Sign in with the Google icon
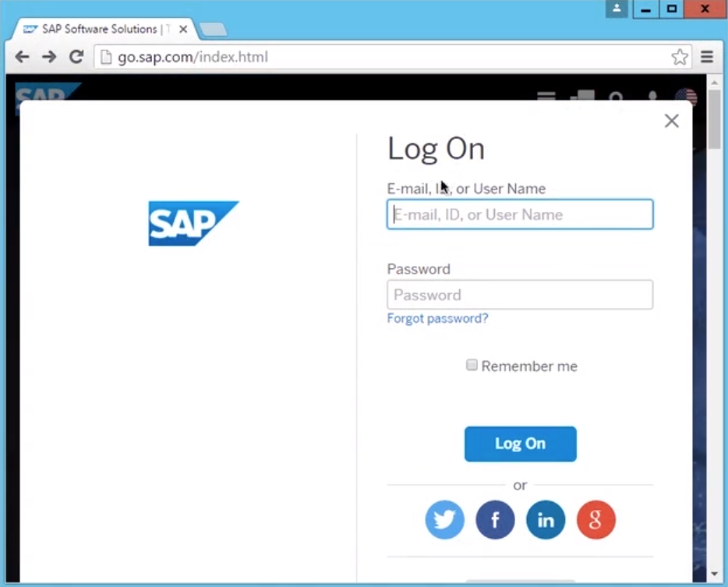Screen dimensions: 728x587 pyautogui.click(x=596, y=519)
